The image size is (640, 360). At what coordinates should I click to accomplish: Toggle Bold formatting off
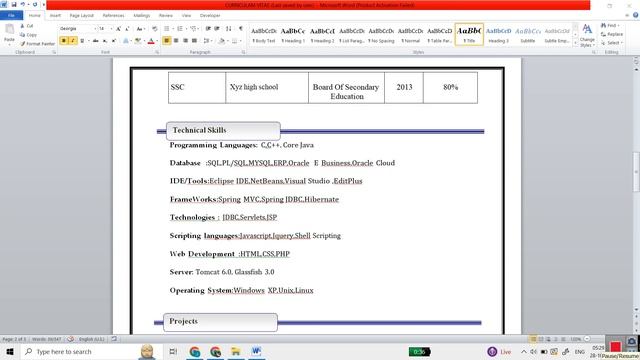pos(64,41)
